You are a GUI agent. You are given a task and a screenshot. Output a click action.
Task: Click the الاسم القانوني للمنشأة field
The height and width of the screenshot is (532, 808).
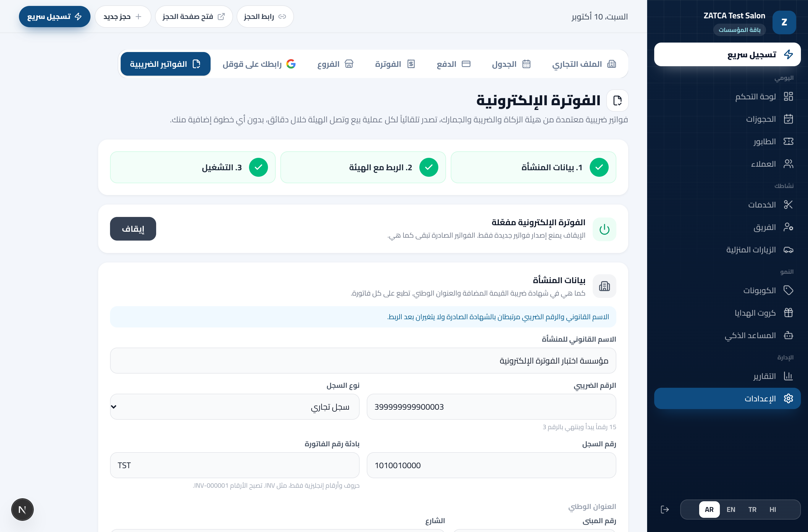tap(363, 360)
